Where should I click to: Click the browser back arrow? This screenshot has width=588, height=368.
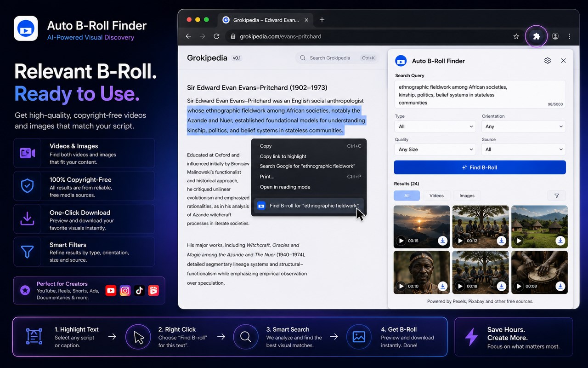(x=188, y=36)
